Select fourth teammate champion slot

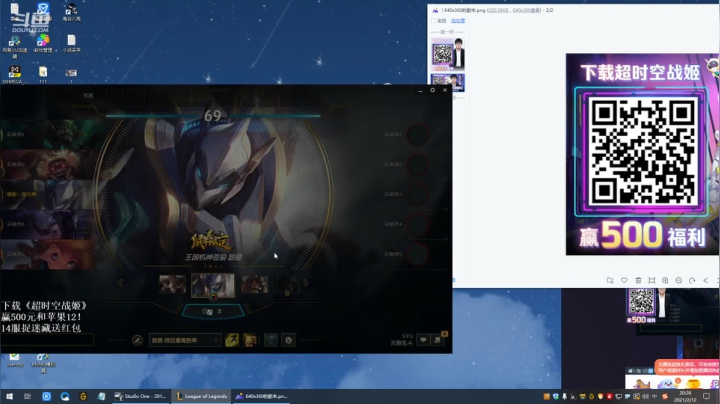point(48,224)
